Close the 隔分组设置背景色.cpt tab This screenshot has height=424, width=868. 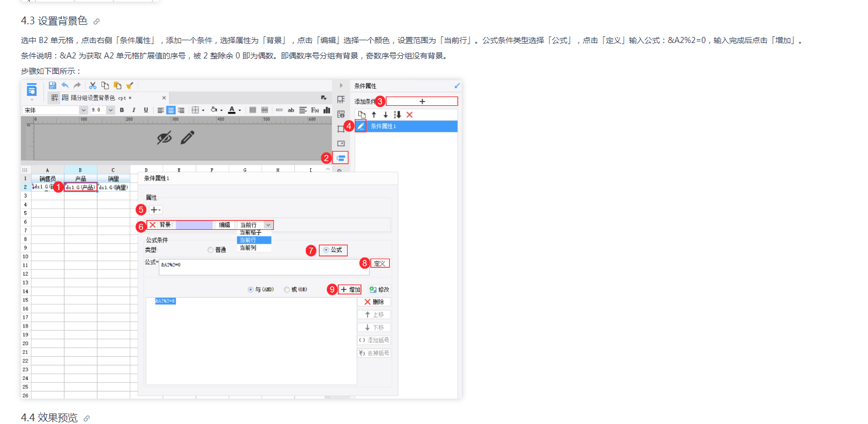(164, 98)
